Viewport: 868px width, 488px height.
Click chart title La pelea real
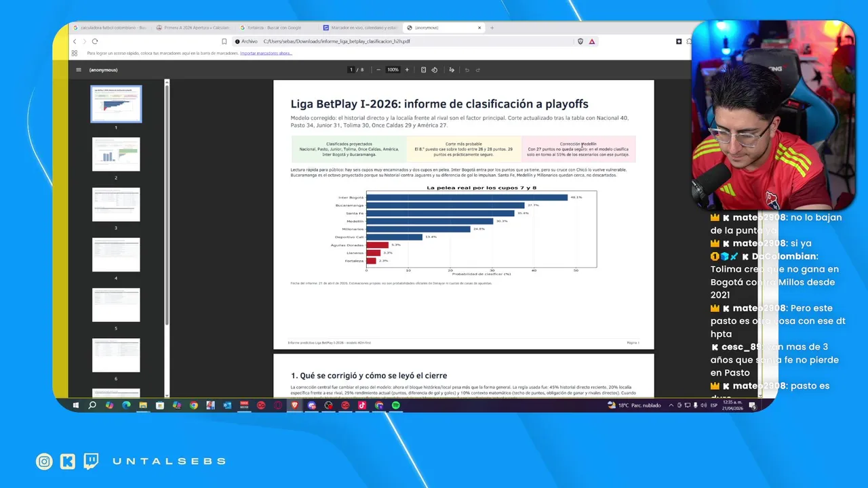tap(481, 188)
